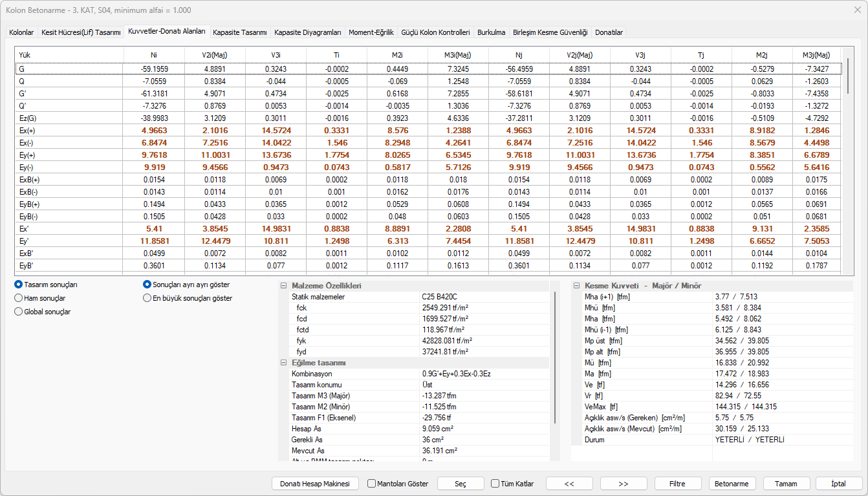Select the Ham sonuçlar radio option
Screen dimensions: 868x496
pos(19,298)
